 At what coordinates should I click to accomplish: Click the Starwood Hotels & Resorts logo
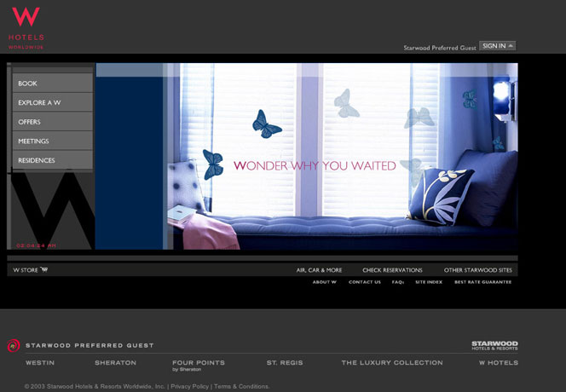[494, 345]
